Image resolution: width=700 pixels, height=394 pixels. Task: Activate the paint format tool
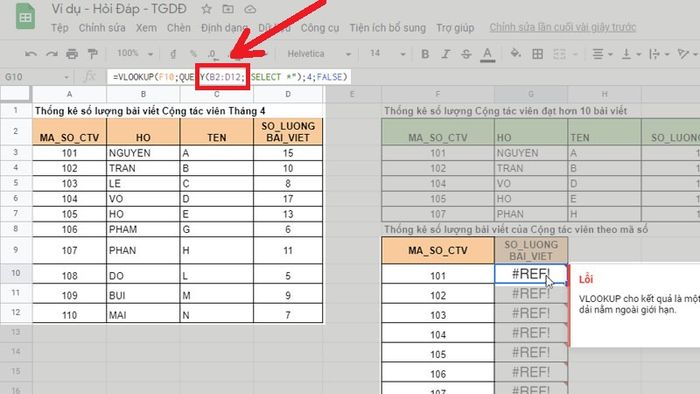pyautogui.click(x=92, y=54)
